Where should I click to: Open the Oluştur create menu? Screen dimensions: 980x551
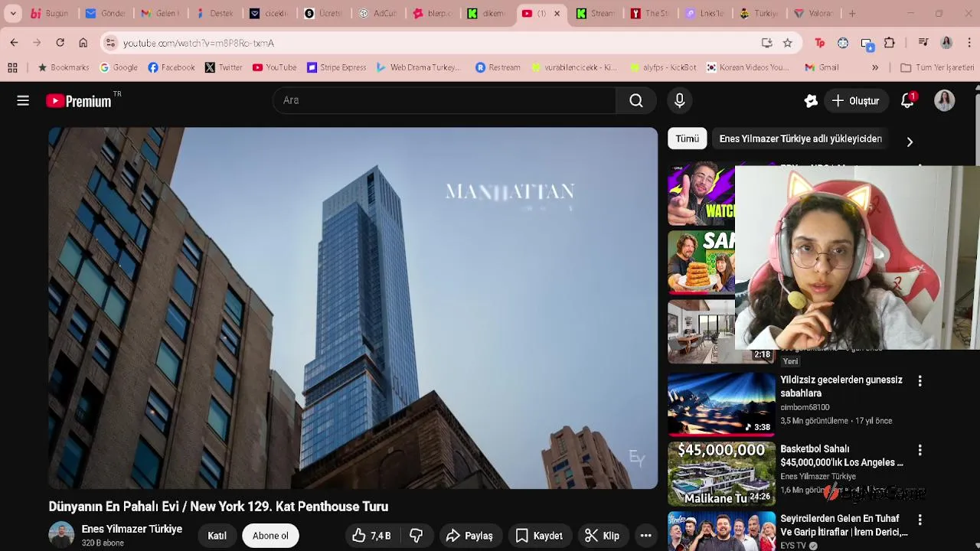click(856, 101)
